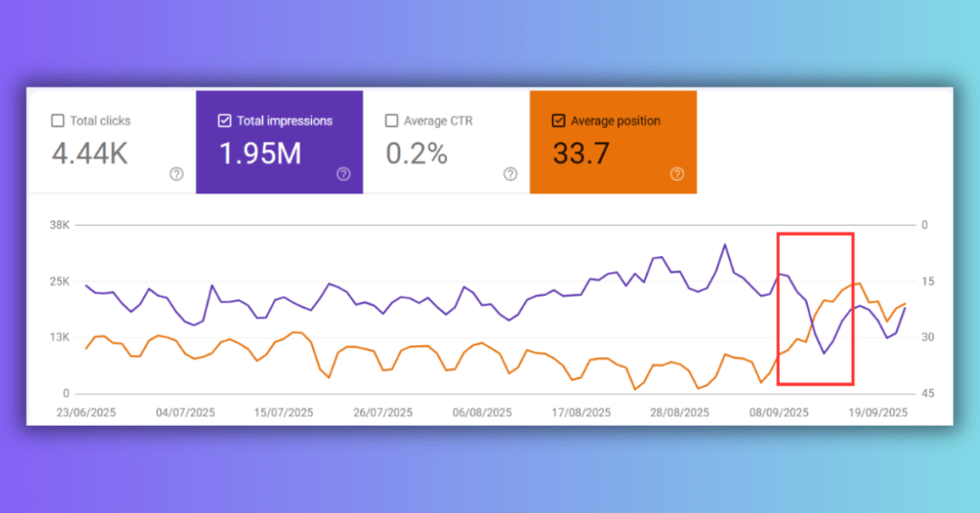Click the 19/09/2025 date on the axis
980x513 pixels.
pos(878,413)
